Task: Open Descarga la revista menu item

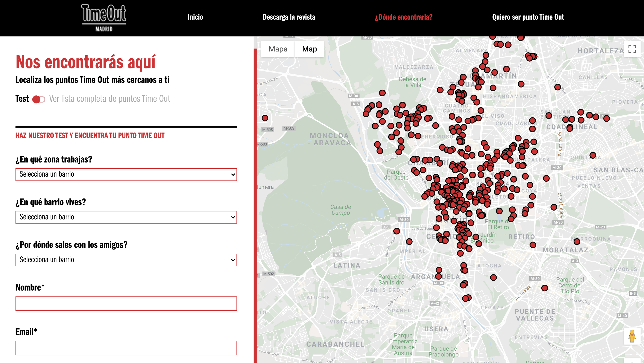Action: point(289,17)
